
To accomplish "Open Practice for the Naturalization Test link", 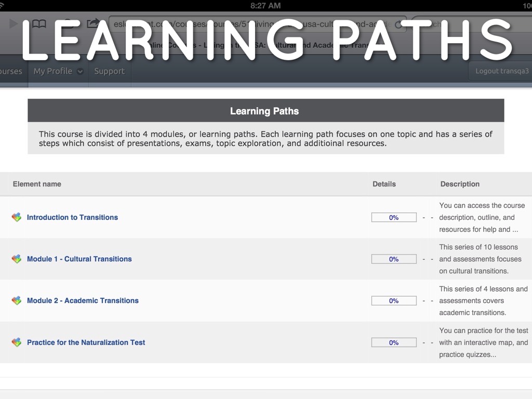I will pyautogui.click(x=86, y=342).
